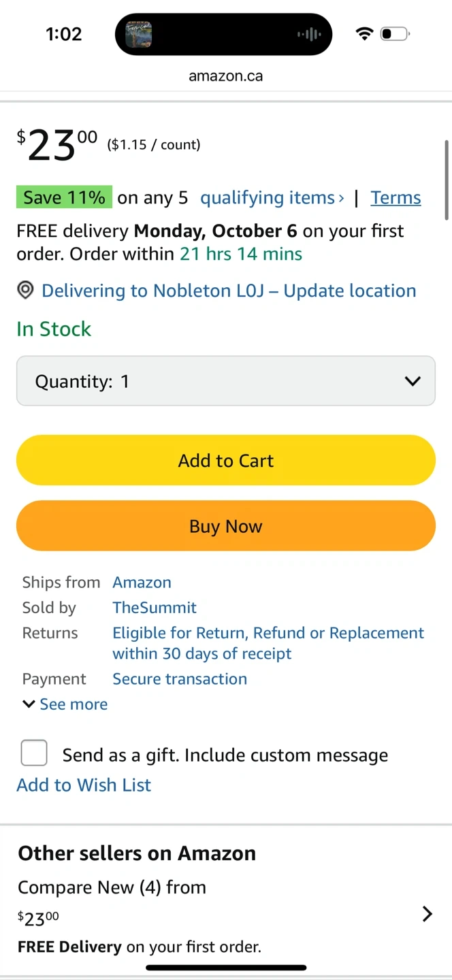
Task: Check the Send as a gift checkbox
Action: (x=34, y=753)
